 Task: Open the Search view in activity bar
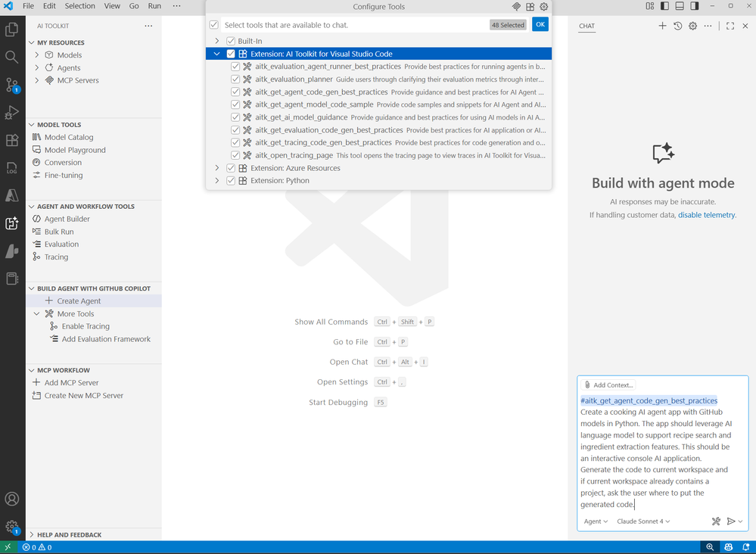point(11,58)
